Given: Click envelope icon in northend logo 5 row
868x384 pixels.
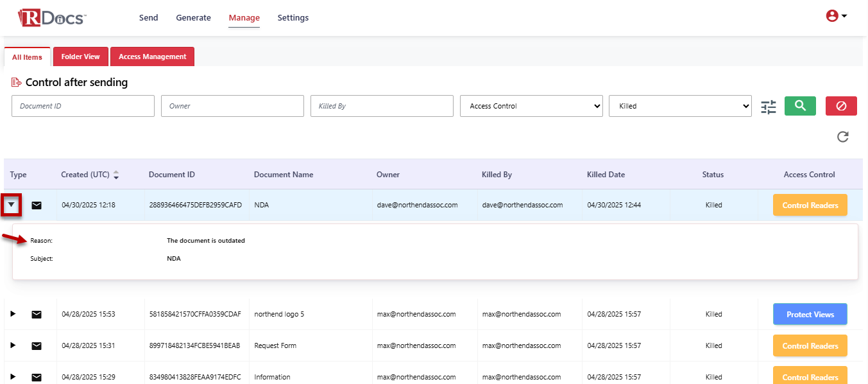Looking at the screenshot, I should 37,314.
